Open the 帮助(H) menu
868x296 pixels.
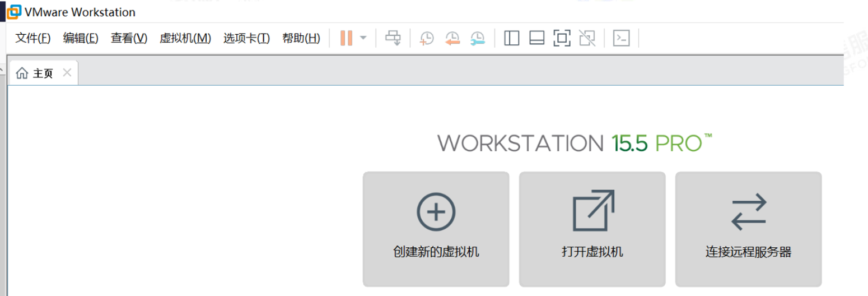pyautogui.click(x=301, y=38)
